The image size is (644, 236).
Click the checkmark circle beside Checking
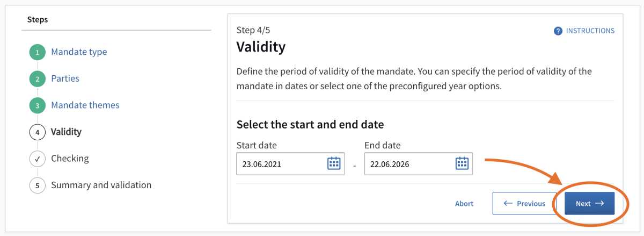38,159
